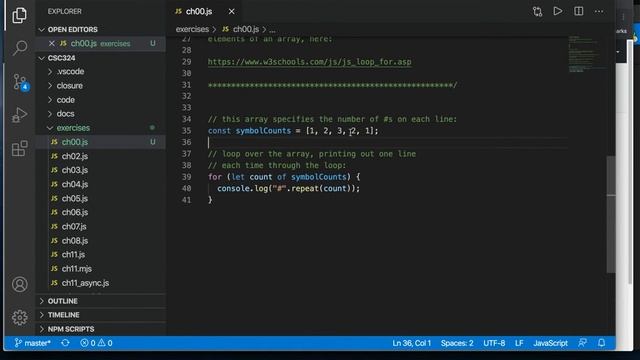640x360 pixels.
Task: Split the editor right
Action: click(578, 11)
